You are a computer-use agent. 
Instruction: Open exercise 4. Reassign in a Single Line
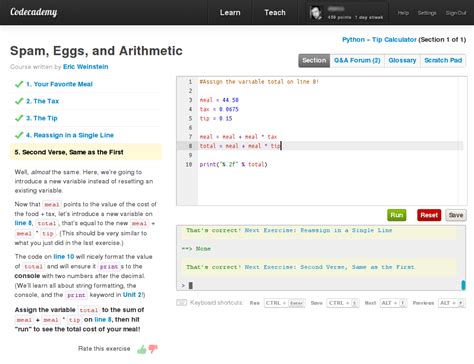pyautogui.click(x=70, y=135)
